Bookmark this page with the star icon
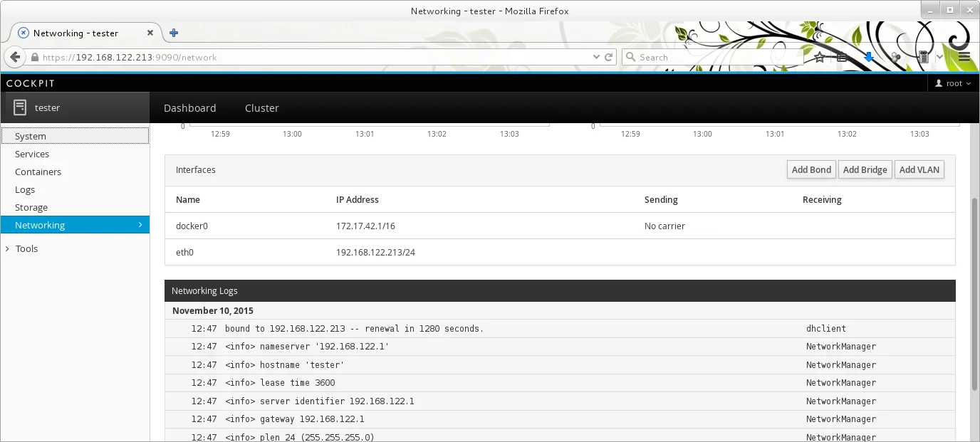Image resolution: width=980 pixels, height=442 pixels. 819,56
